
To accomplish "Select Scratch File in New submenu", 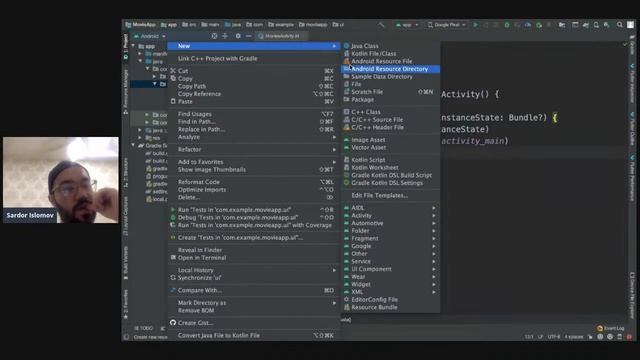I will point(390,92).
